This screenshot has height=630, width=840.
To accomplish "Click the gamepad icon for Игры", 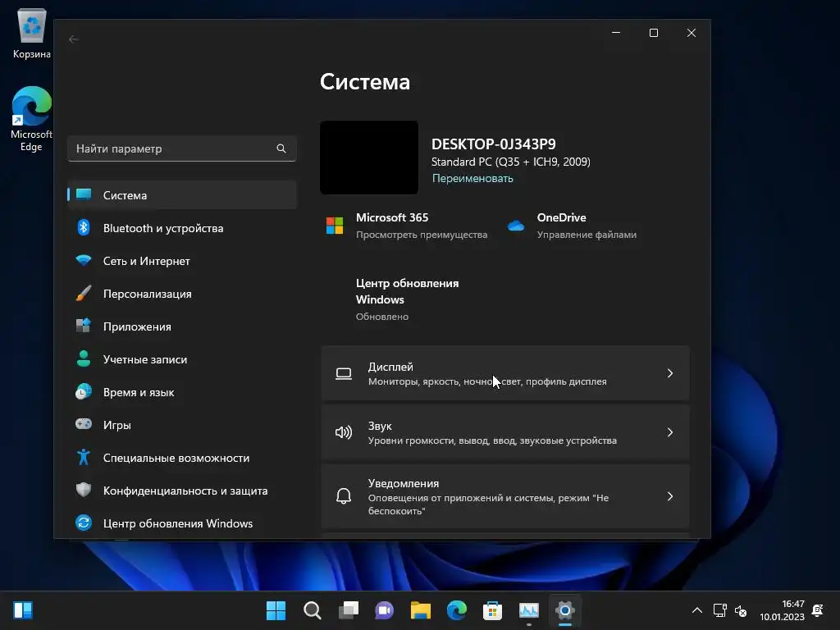I will coord(84,424).
